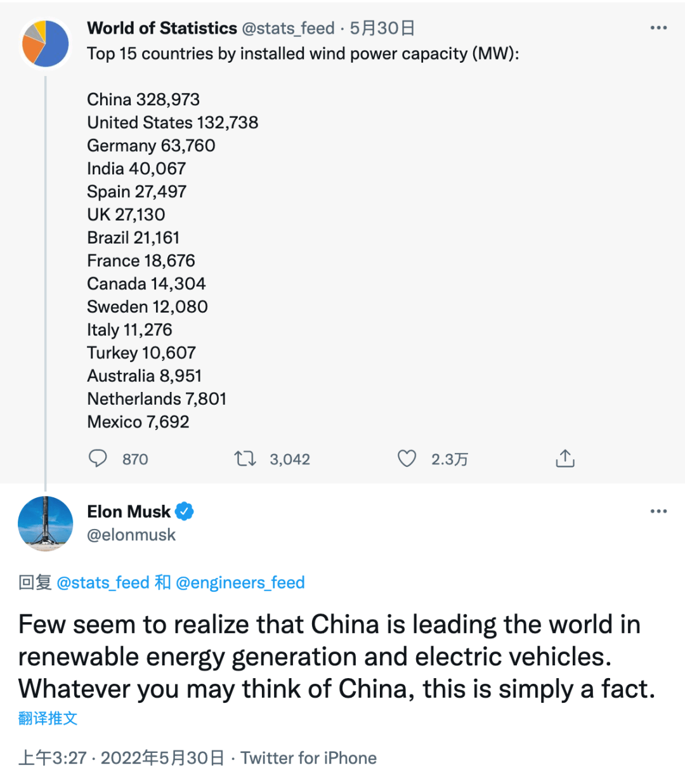Screen dimensions: 685x784
Task: Retweet the World of Statistics post
Action: coord(245,458)
